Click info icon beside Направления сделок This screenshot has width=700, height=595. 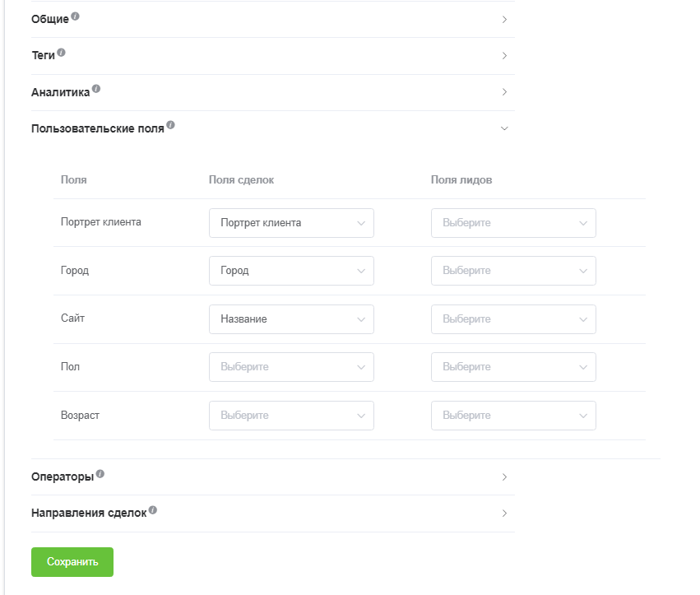pos(153,510)
